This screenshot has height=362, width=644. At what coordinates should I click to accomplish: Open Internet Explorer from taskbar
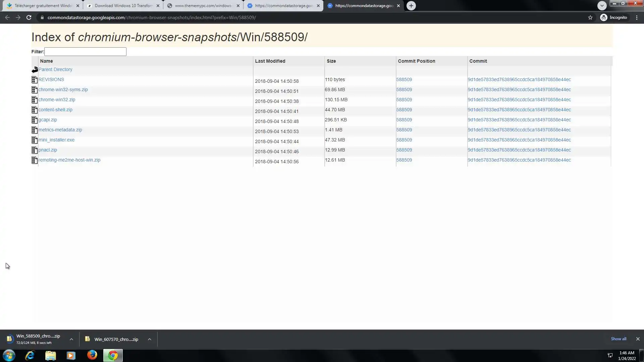30,355
